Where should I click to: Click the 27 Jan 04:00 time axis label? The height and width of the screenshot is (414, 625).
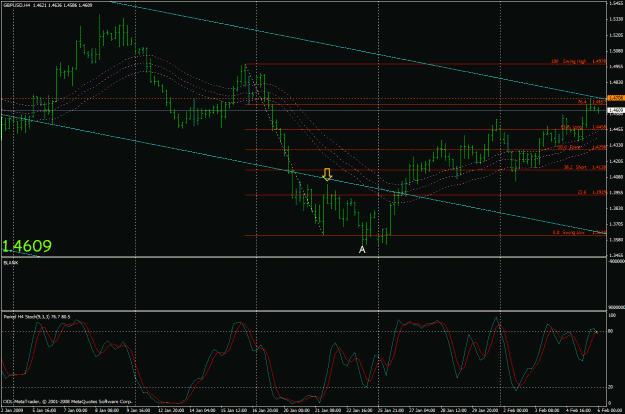point(422,410)
